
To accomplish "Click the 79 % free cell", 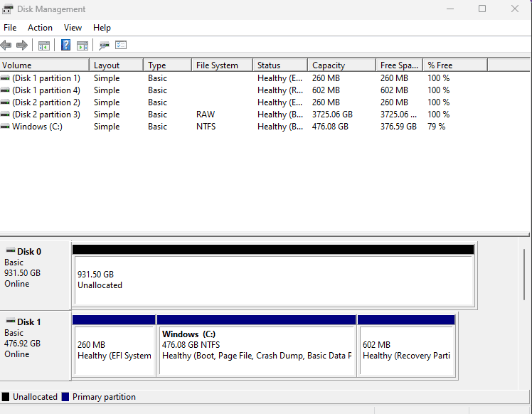I will [436, 127].
